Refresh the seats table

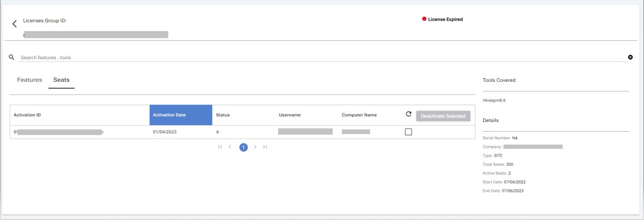[408, 115]
